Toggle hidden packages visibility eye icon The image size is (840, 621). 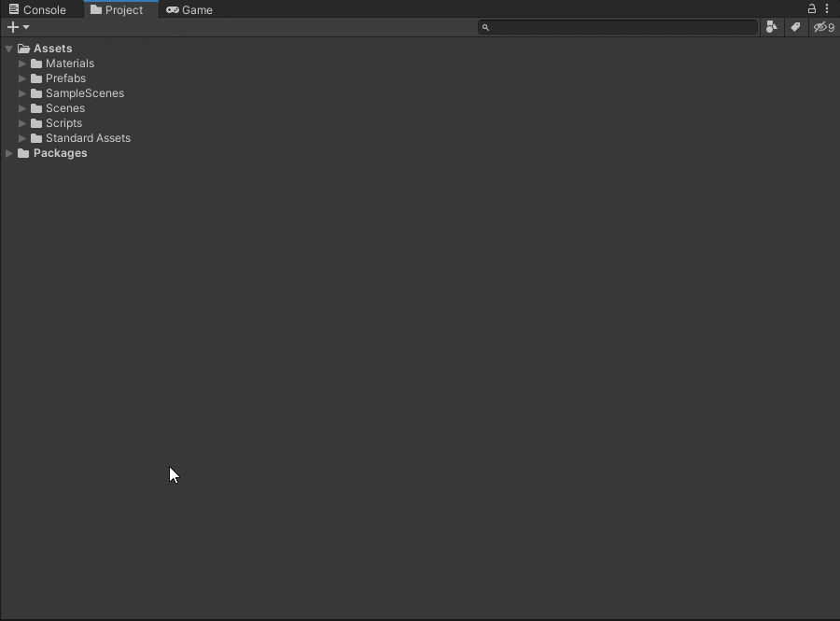823,27
